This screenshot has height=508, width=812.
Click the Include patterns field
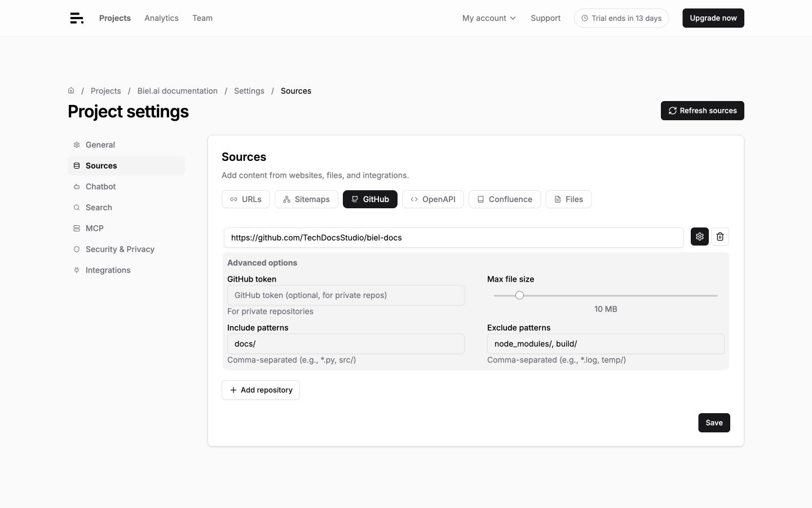tap(346, 344)
